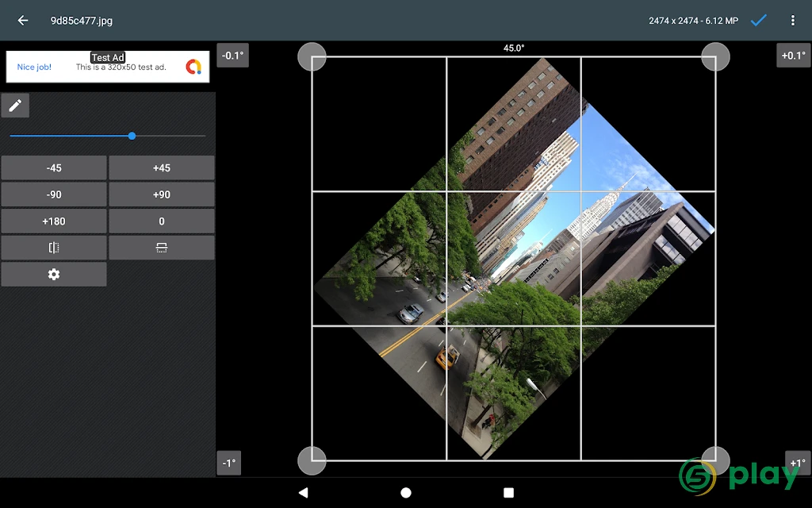Click the ad logo icon in banner
This screenshot has height=508, width=812.
193,67
